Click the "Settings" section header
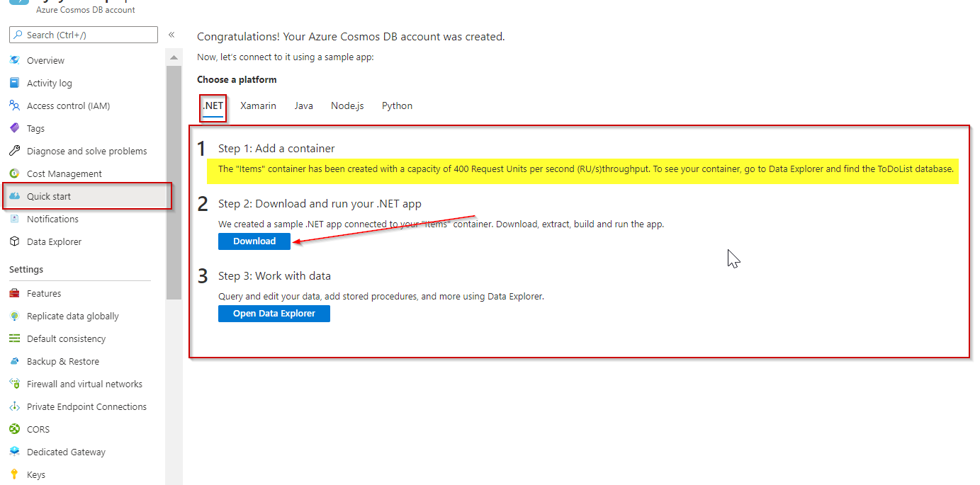The width and height of the screenshot is (980, 485). coord(26,270)
